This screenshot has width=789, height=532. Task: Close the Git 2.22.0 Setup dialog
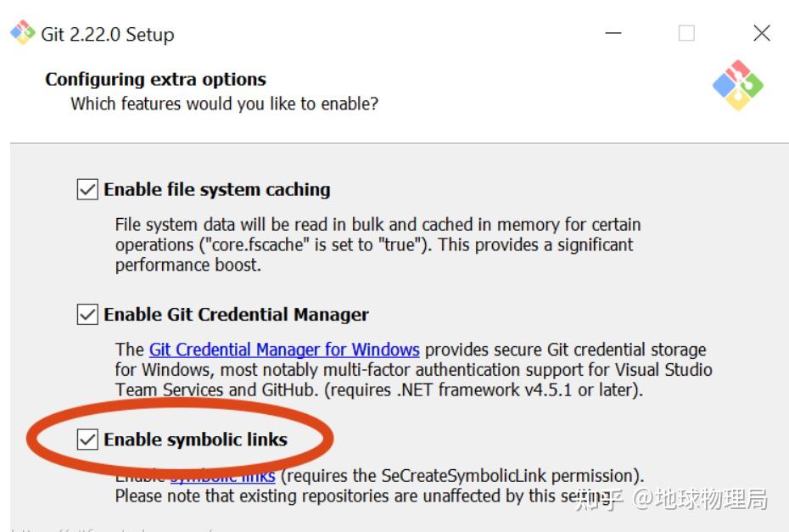[x=761, y=34]
